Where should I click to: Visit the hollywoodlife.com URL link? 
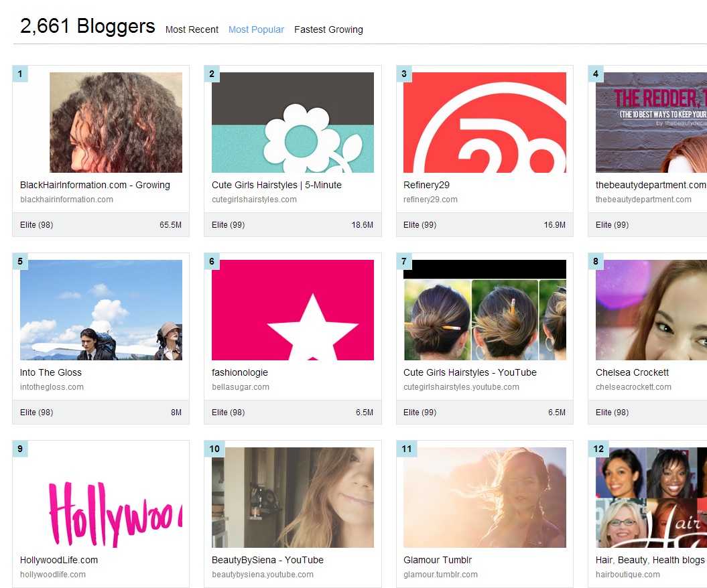click(x=53, y=575)
